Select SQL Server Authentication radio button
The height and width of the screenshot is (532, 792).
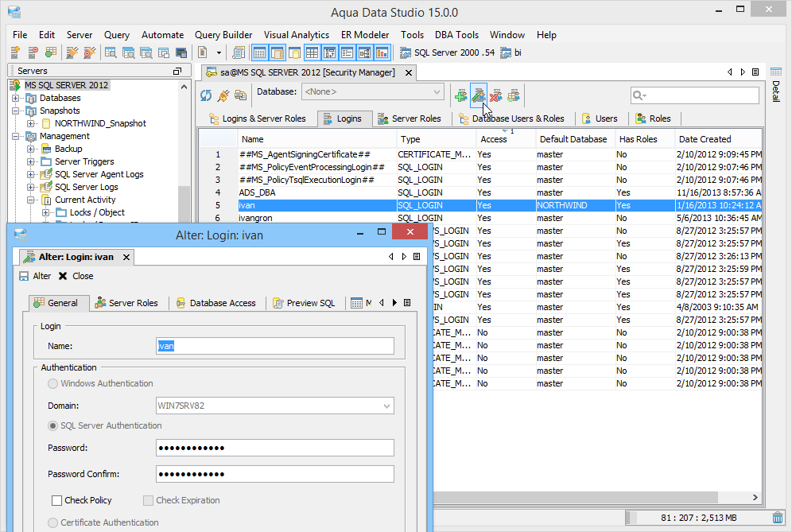coord(52,426)
